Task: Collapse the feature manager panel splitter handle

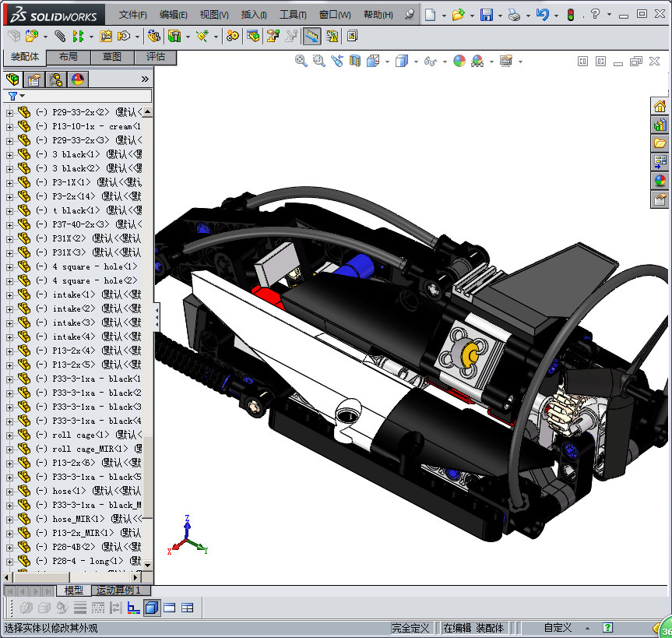Action: click(x=157, y=317)
